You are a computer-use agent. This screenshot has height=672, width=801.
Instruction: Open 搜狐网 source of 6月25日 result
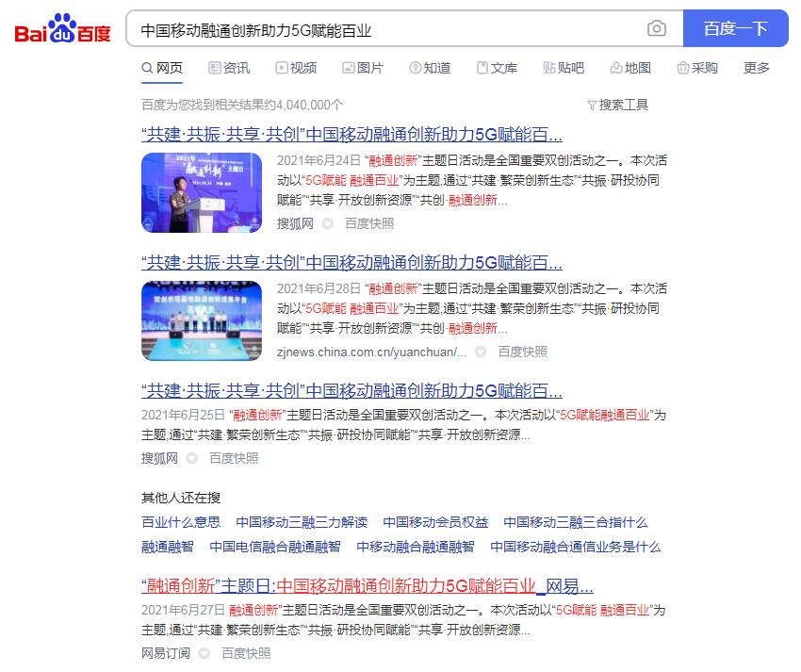click(x=160, y=458)
